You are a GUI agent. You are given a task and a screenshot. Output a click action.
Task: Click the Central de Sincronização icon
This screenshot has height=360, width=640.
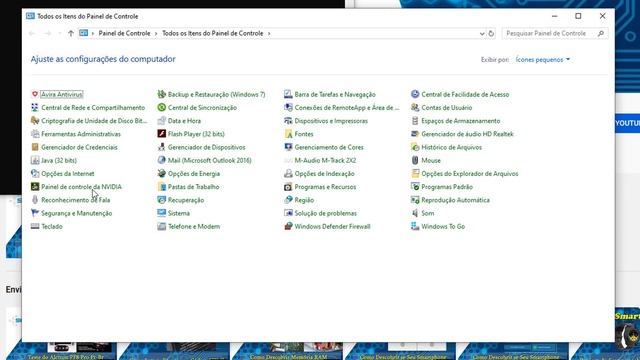[162, 107]
